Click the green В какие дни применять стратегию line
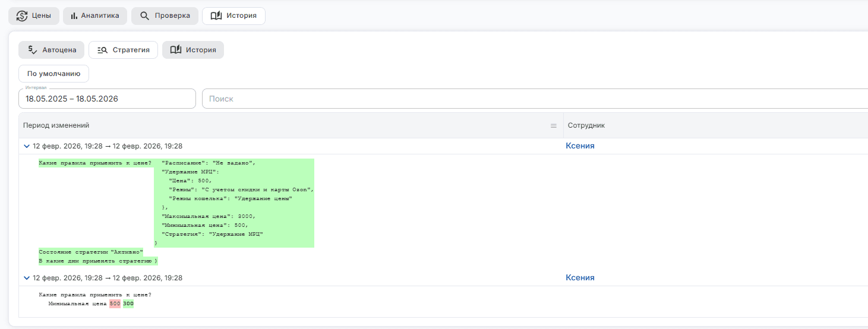 (x=98, y=261)
